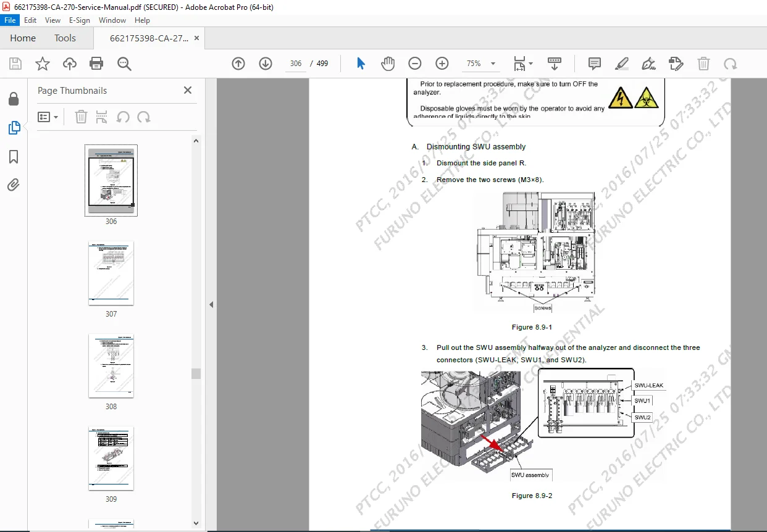Select the page 308 thumbnail
767x532 pixels.
111,366
